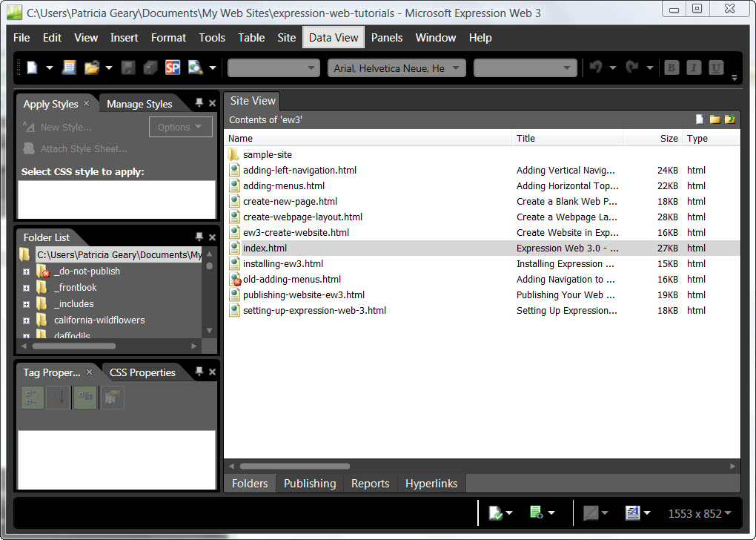Toggle the Bold formatting button
The image size is (756, 540).
(x=672, y=67)
